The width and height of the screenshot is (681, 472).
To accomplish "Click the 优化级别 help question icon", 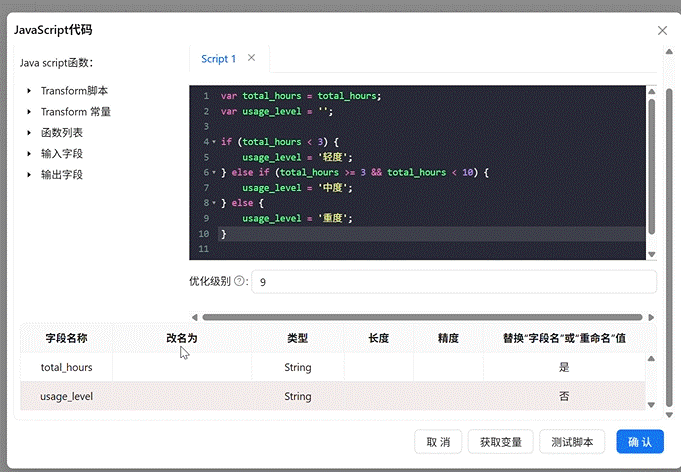I will click(239, 281).
